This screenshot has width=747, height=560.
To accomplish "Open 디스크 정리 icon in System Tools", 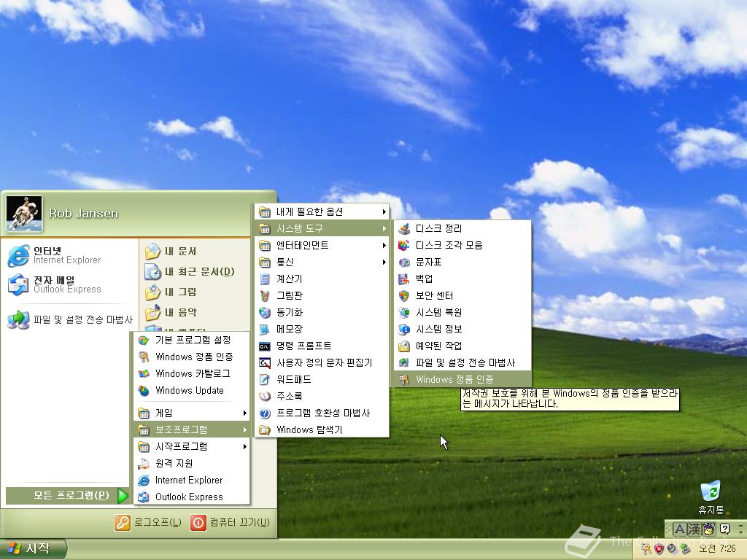I will click(x=404, y=228).
